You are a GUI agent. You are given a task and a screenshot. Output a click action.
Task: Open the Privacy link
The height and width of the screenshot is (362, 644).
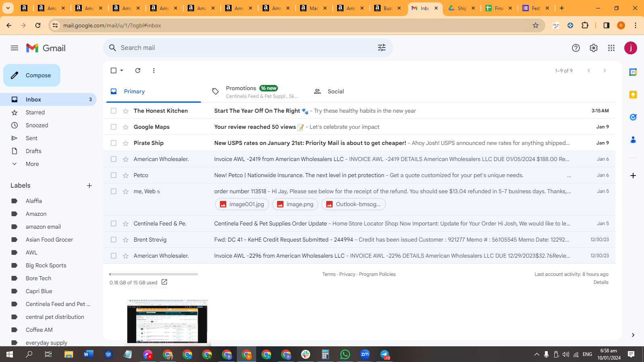click(347, 274)
